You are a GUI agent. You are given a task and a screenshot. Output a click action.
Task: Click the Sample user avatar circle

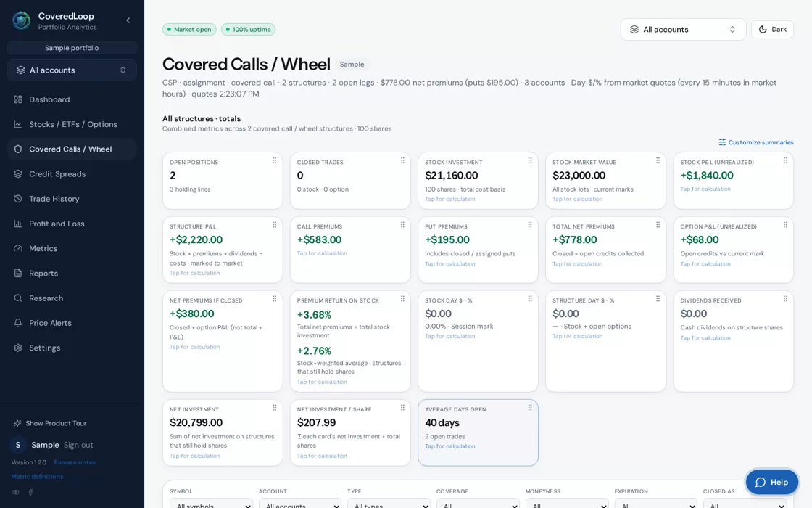coord(18,445)
